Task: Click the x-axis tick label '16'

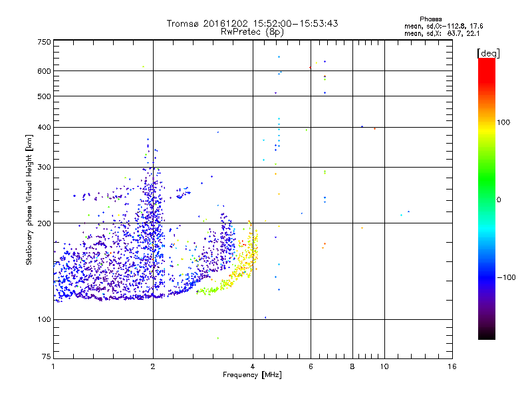Action: pyautogui.click(x=452, y=366)
